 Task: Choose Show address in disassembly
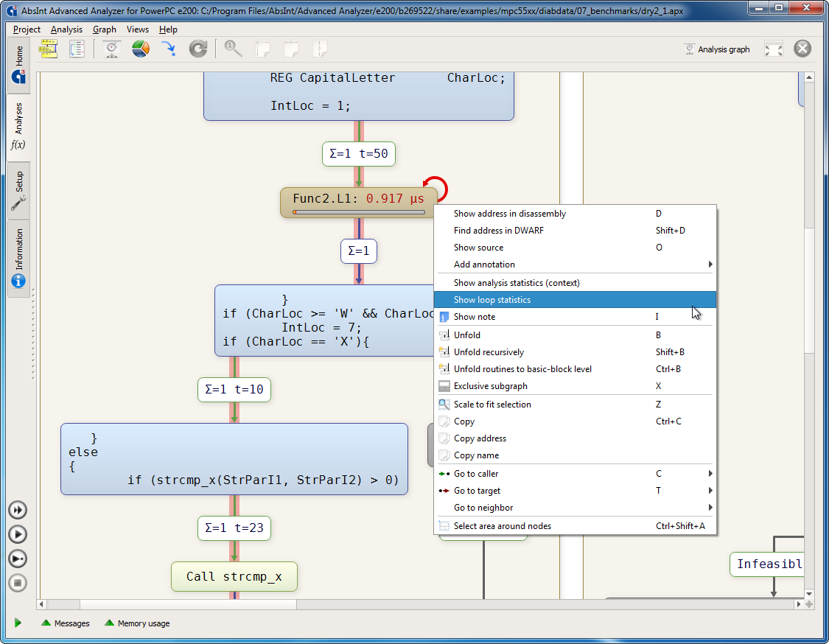click(x=575, y=214)
